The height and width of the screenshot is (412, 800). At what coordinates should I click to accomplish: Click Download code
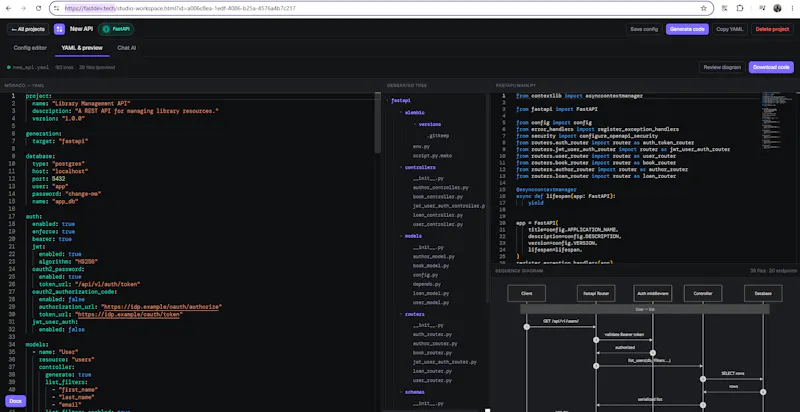click(771, 67)
